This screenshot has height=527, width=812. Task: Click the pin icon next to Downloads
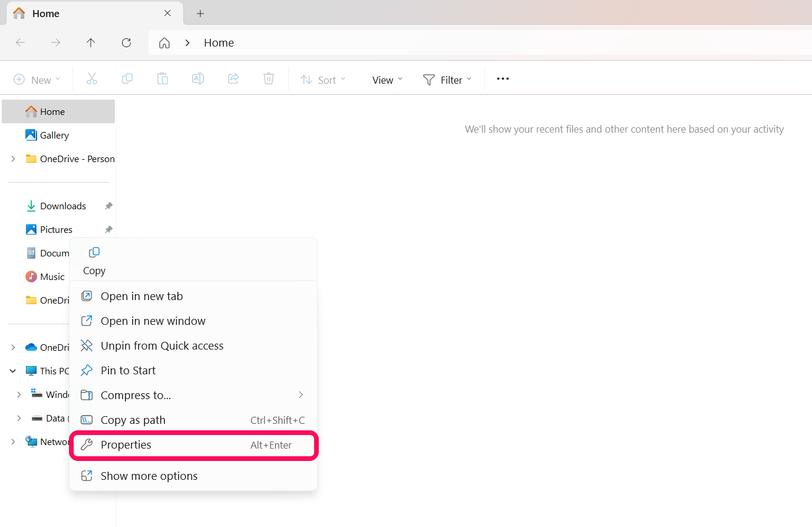click(x=108, y=206)
